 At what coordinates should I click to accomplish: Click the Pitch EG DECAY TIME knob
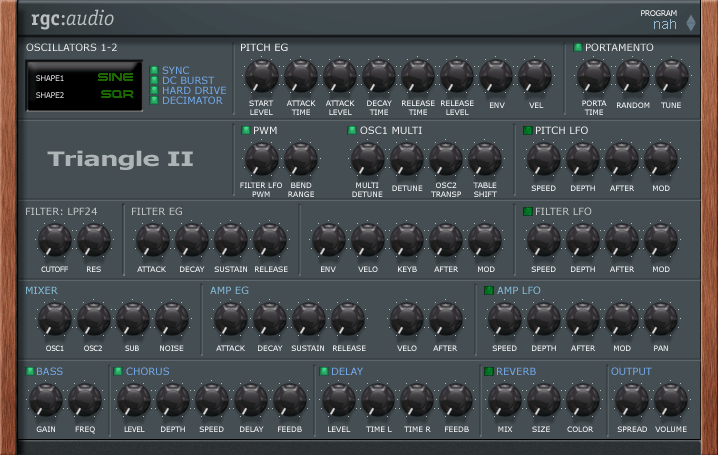point(379,76)
